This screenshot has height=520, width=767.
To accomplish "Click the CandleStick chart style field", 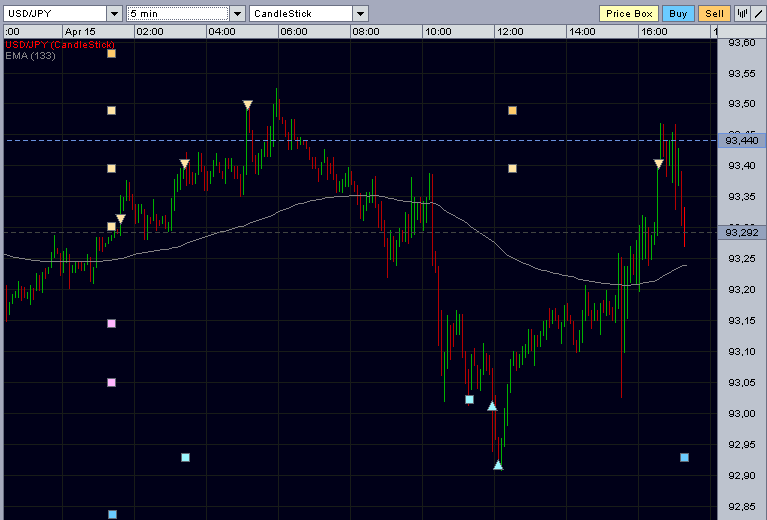I will click(x=300, y=14).
